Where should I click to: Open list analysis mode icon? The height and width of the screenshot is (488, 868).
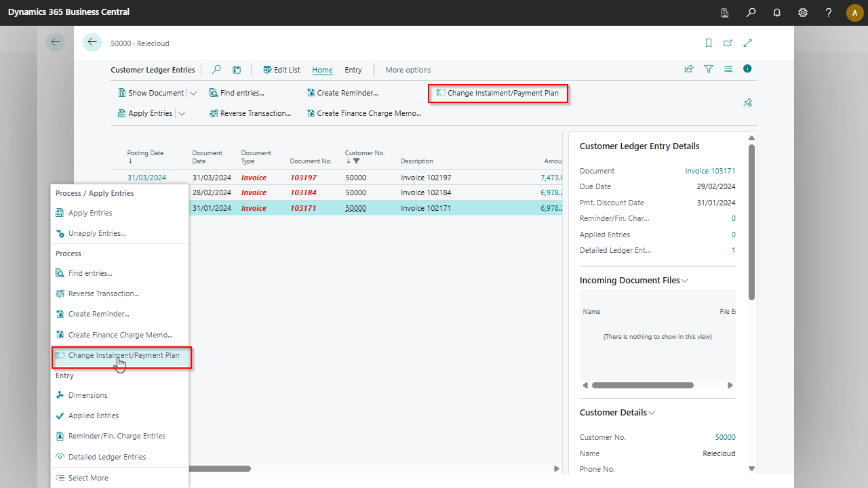[237, 70]
